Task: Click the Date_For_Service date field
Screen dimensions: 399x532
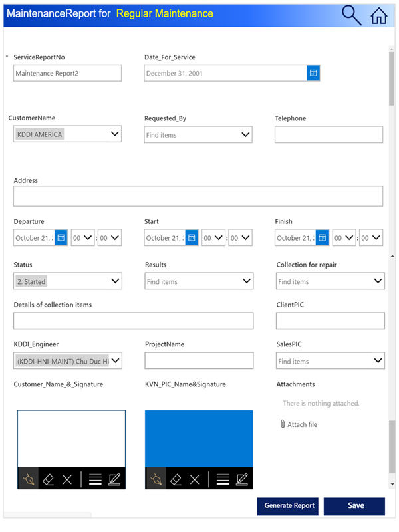Action: (x=225, y=73)
